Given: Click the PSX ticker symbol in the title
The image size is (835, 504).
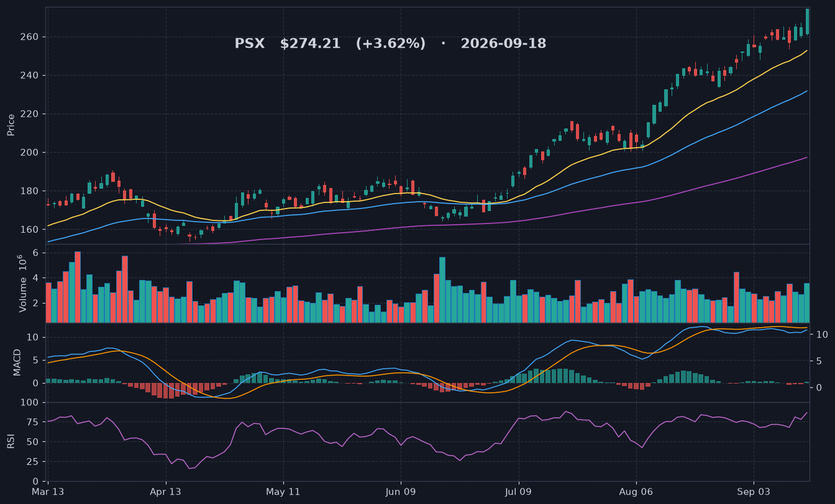Looking at the screenshot, I should pyautogui.click(x=249, y=44).
